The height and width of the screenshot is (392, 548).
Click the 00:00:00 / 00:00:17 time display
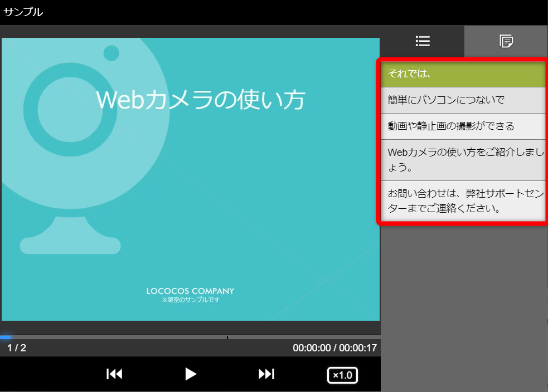pyautogui.click(x=334, y=348)
